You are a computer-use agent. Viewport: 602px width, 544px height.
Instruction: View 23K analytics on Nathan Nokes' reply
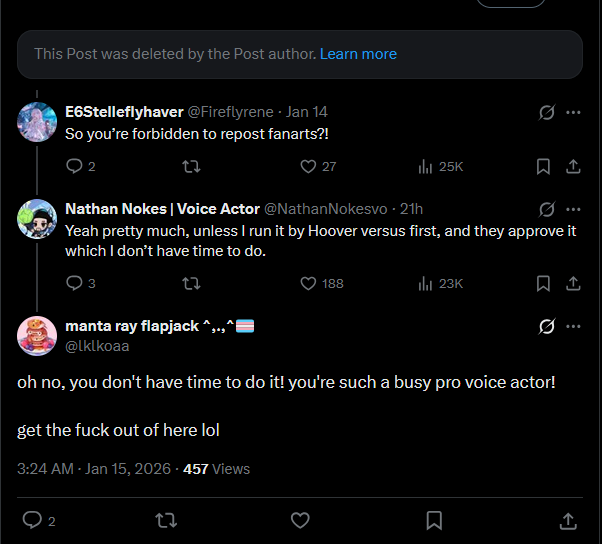(x=441, y=283)
